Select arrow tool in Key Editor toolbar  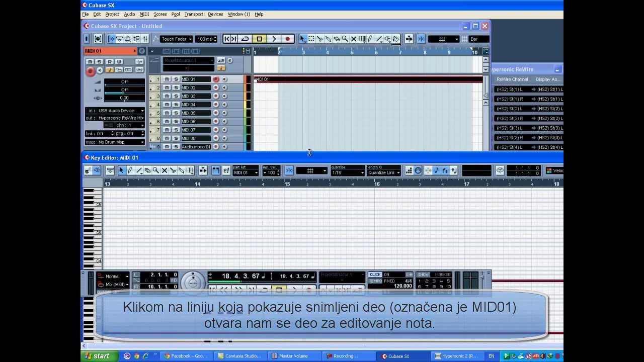121,171
